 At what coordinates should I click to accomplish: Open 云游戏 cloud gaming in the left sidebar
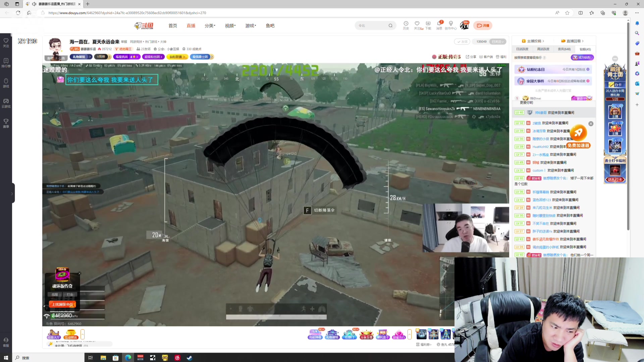pos(6,103)
